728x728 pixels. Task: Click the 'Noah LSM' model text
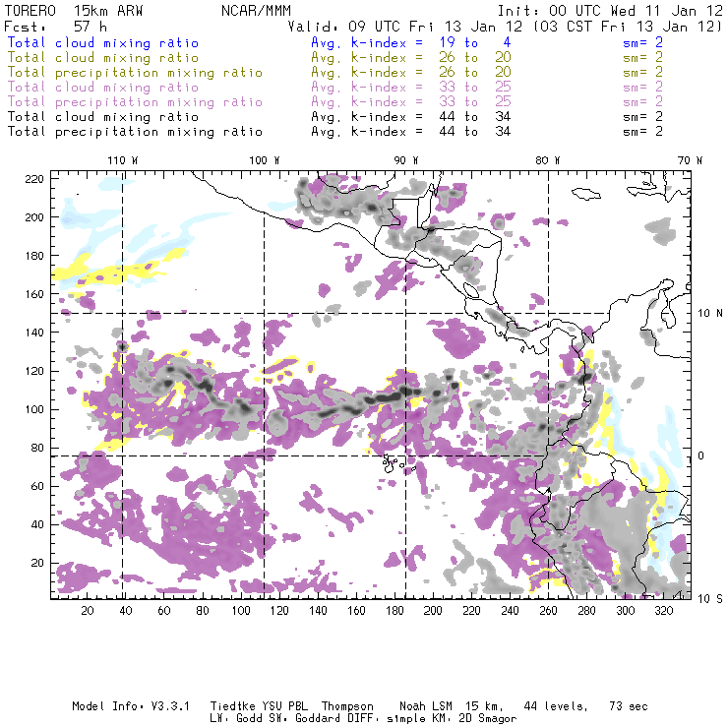(426, 706)
